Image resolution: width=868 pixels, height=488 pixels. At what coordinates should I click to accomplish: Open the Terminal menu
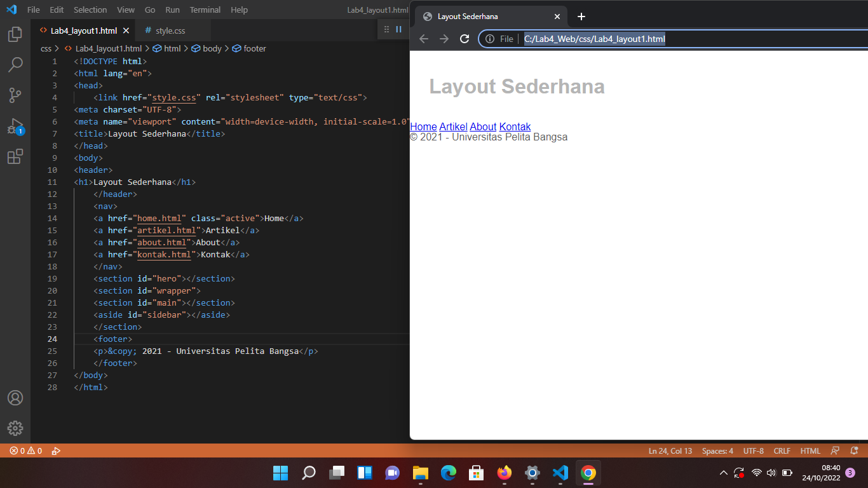click(205, 10)
